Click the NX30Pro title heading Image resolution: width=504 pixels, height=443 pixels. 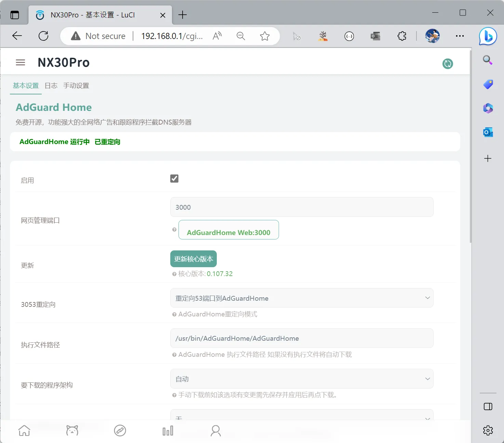(64, 63)
